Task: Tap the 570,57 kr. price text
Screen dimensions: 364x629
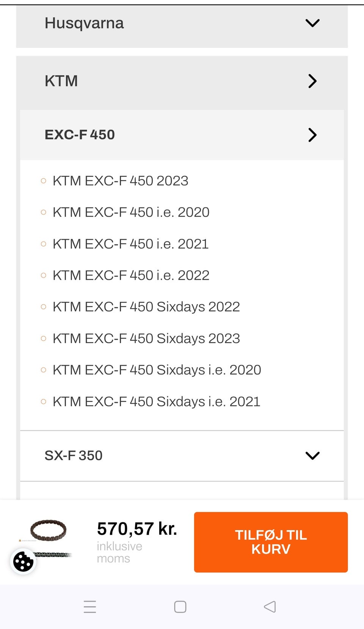Action: [137, 529]
